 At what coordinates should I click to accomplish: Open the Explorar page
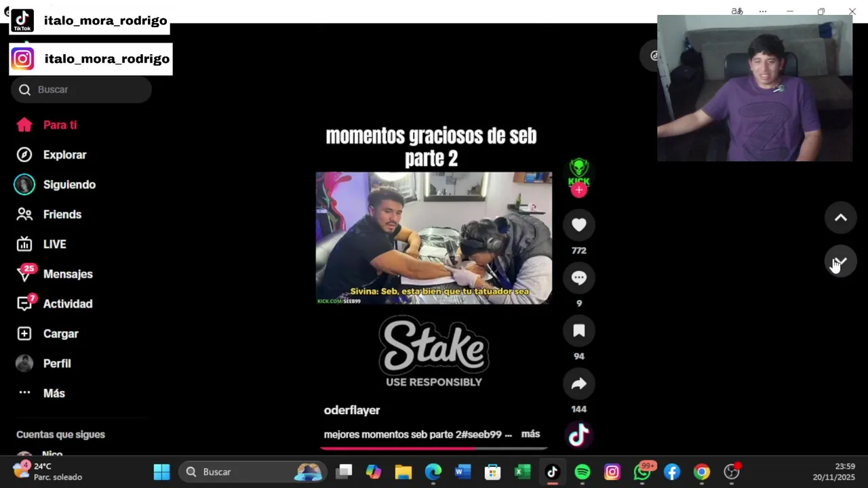[52, 155]
